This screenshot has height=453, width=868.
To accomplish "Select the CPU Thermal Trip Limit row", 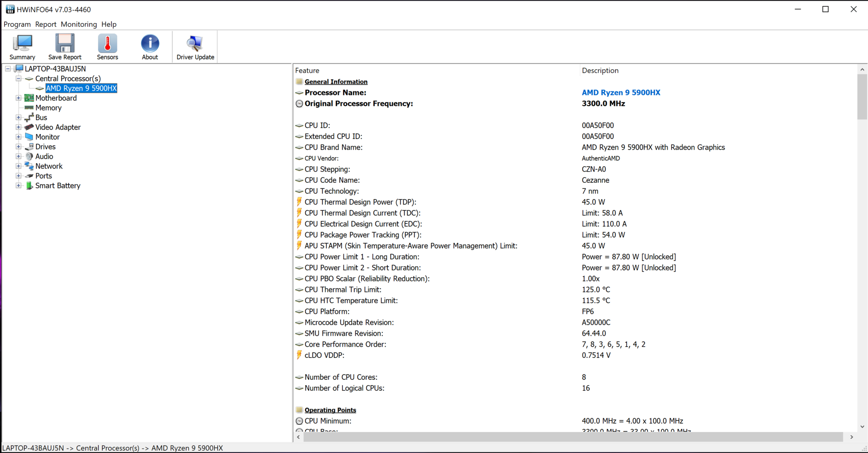I will 575,290.
